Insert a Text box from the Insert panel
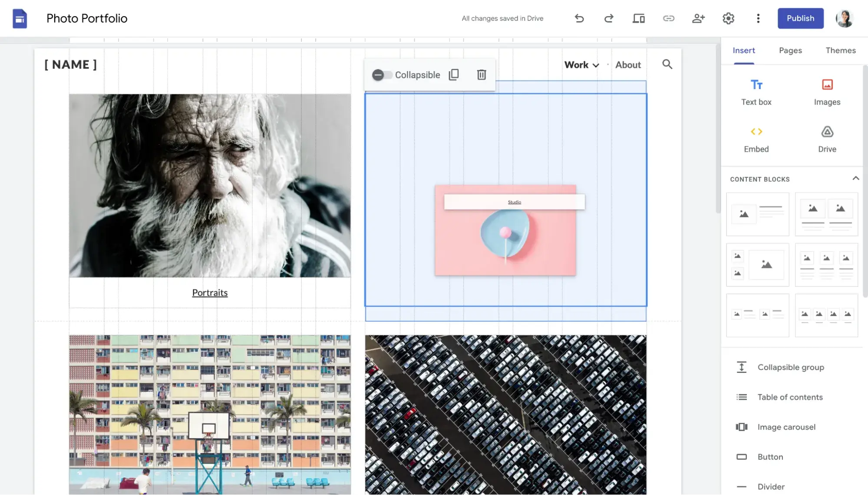The image size is (868, 495). (756, 91)
